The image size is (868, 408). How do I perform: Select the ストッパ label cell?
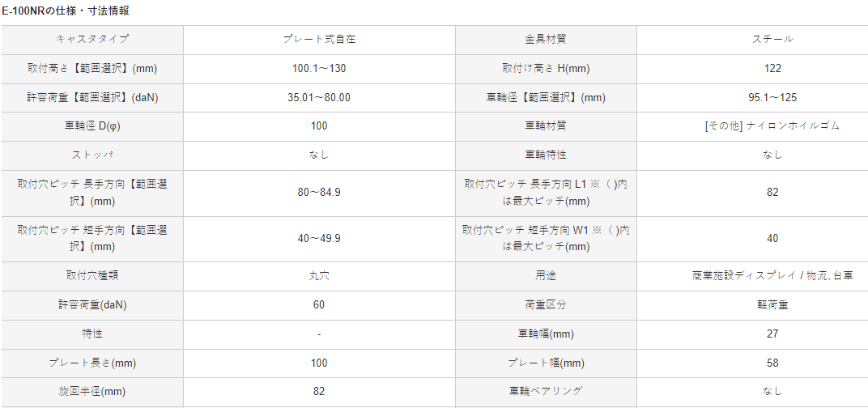[92, 155]
